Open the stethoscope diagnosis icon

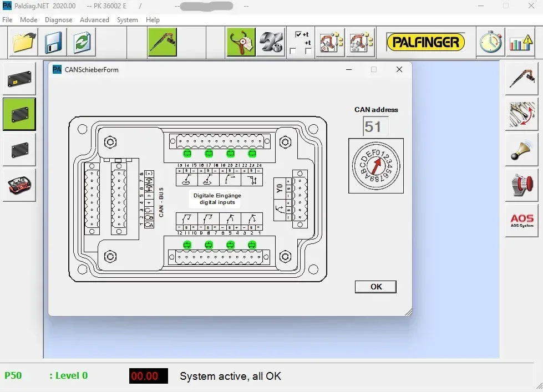(x=241, y=42)
